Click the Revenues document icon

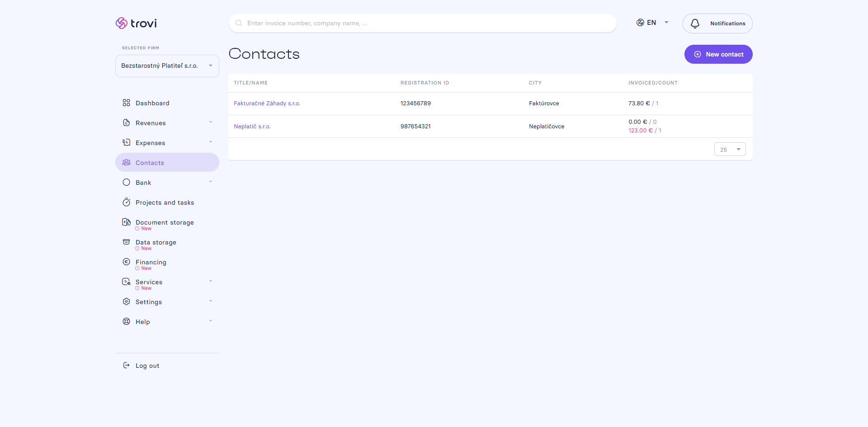pyautogui.click(x=126, y=122)
